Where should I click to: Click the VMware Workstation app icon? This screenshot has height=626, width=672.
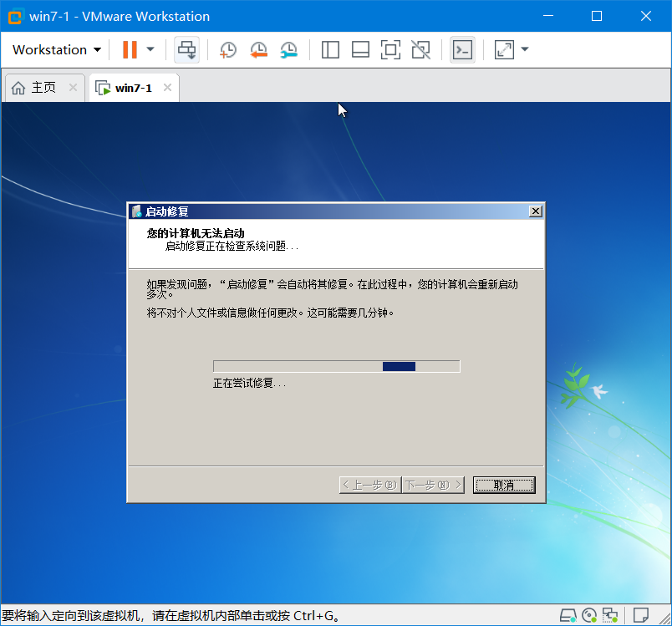[x=15, y=17]
